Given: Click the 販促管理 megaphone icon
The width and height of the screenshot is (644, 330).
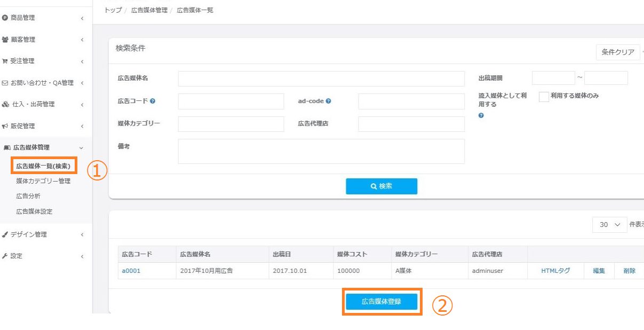Looking at the screenshot, I should coord(5,126).
